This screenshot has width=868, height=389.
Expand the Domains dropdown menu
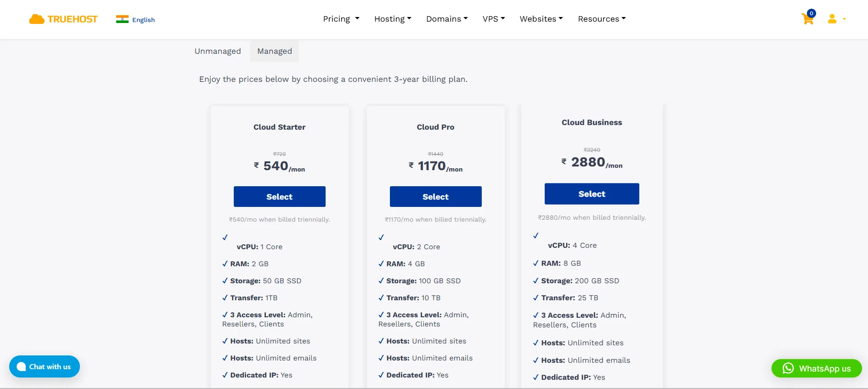point(447,19)
